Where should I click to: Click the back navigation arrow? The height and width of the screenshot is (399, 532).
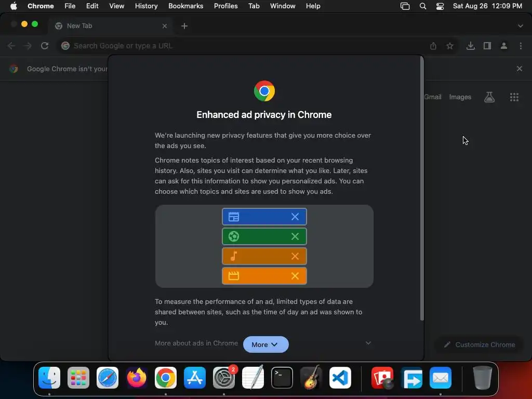point(11,46)
